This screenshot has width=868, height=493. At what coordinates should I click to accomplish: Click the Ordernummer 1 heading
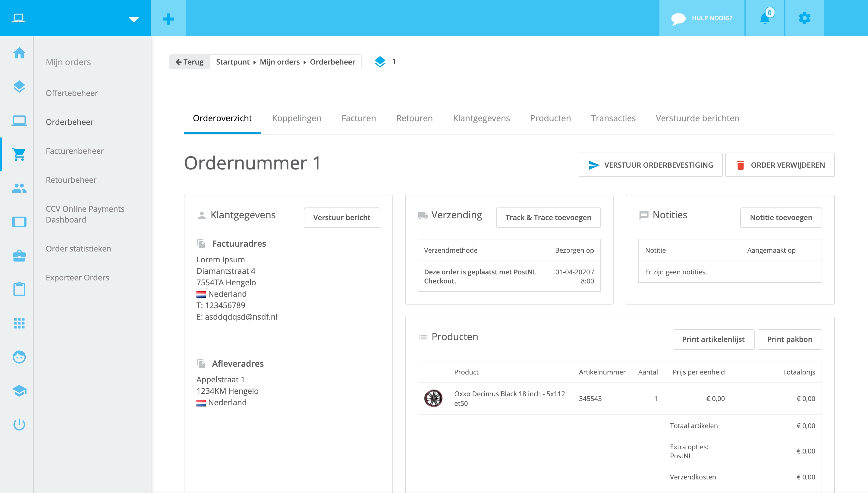[253, 163]
